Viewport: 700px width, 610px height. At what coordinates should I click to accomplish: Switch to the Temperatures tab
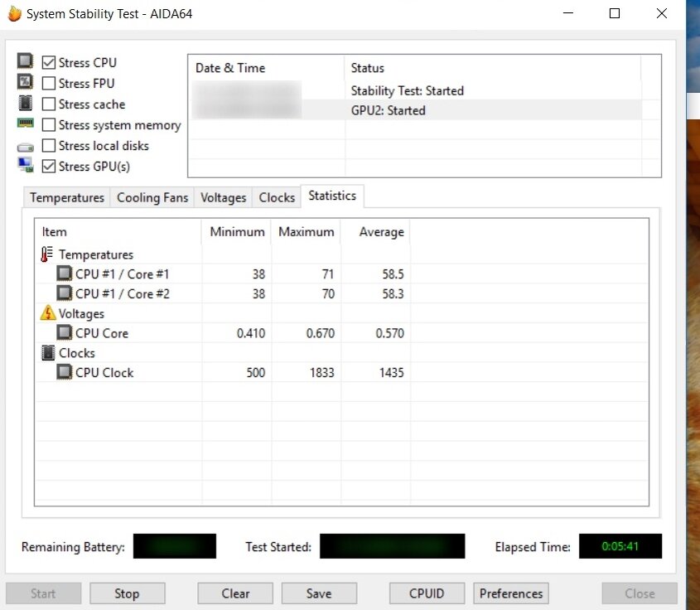tap(67, 197)
